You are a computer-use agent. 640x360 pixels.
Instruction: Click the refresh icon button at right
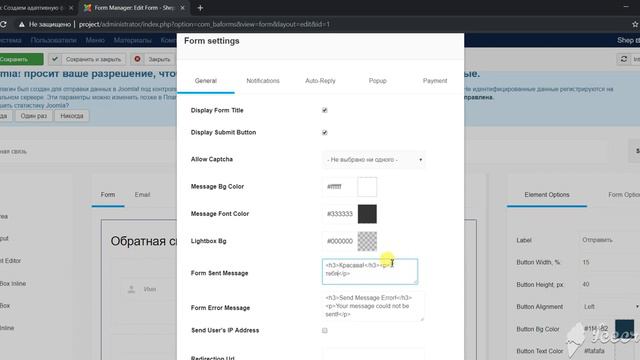(624, 59)
